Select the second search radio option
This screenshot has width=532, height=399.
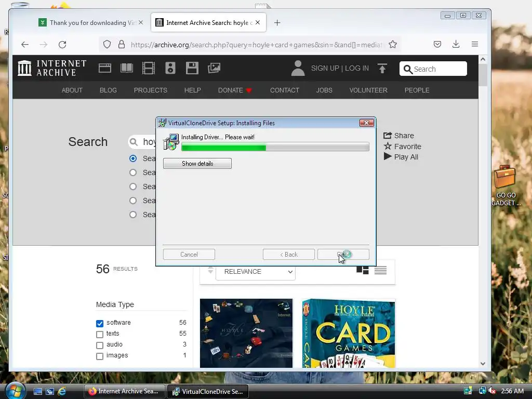(133, 172)
